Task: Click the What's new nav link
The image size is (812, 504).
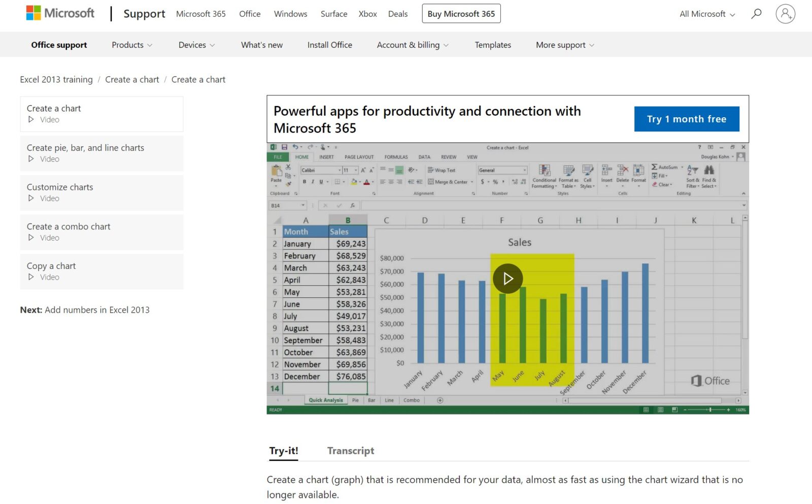Action: [x=262, y=45]
